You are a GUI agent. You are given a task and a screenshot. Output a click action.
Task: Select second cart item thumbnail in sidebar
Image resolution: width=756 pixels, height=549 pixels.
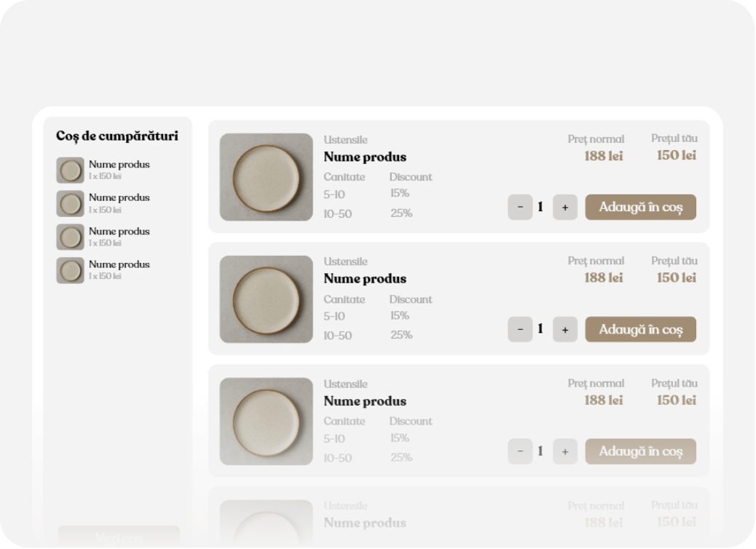[x=71, y=204]
